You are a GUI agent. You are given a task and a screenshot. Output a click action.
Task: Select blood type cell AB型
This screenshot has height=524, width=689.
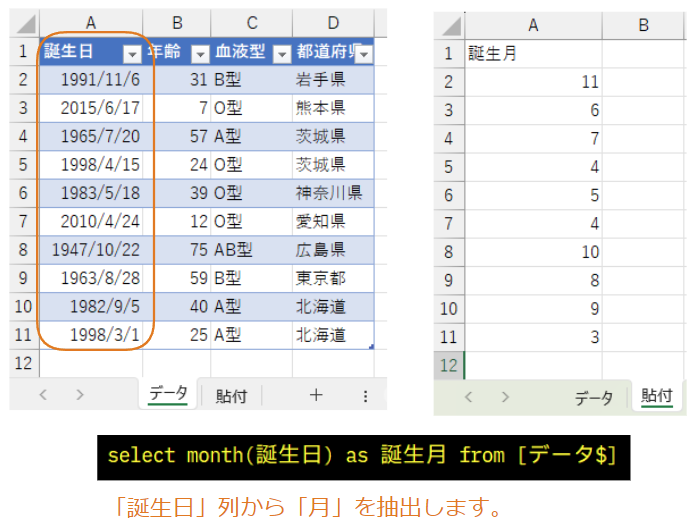[252, 250]
